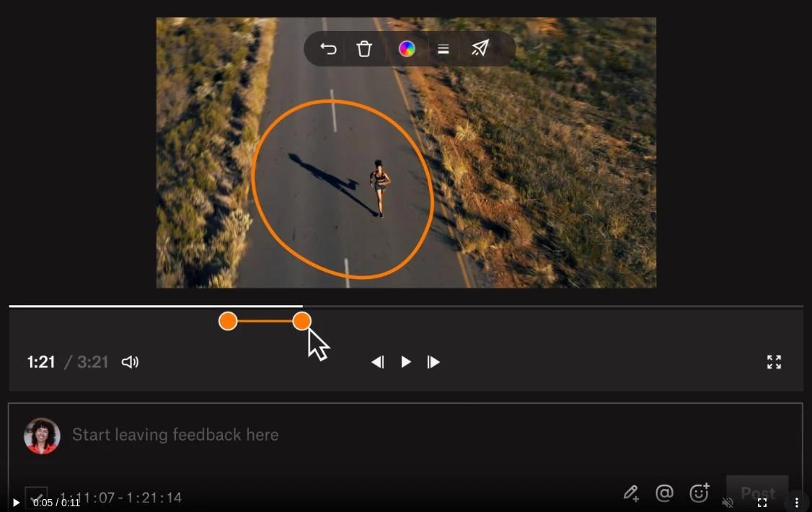The height and width of the screenshot is (512, 812).
Task: Enter fullscreen on the outer video player
Action: point(762,502)
